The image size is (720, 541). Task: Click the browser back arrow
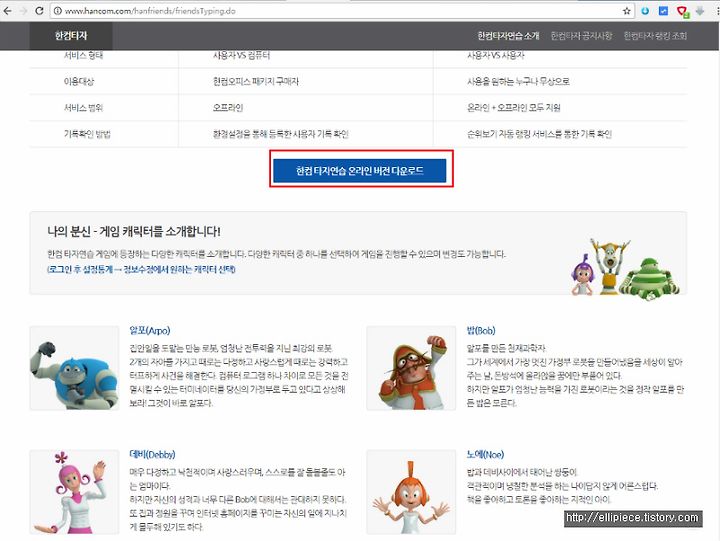pos(7,11)
